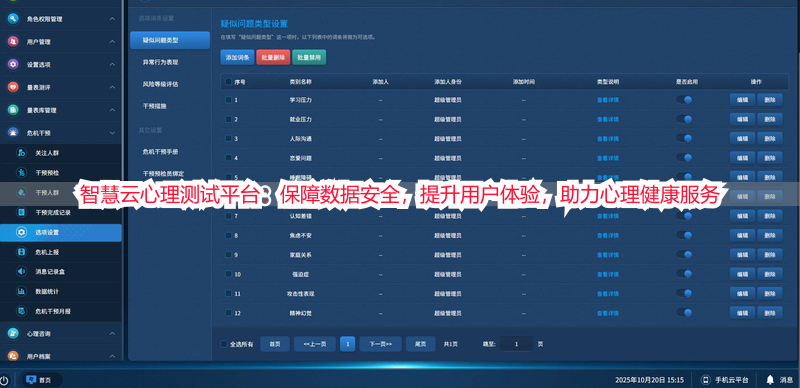Expand the 量表库管理 chevron
Viewport: 800px width, 388px height.
pos(112,110)
